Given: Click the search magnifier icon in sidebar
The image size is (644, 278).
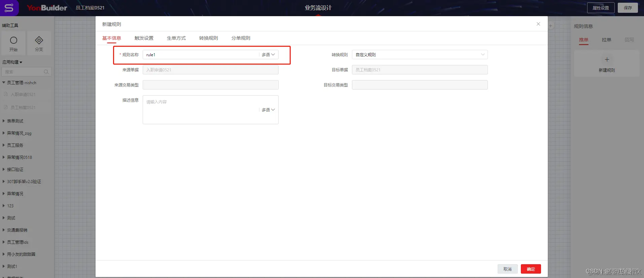Looking at the screenshot, I should click(46, 72).
